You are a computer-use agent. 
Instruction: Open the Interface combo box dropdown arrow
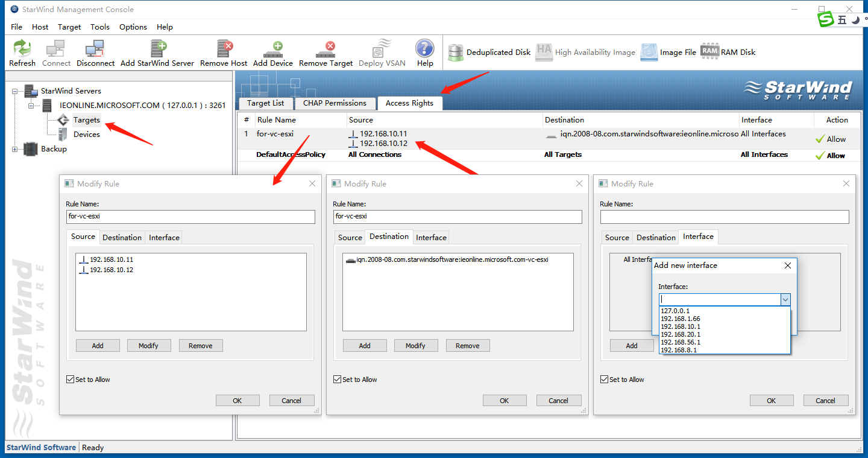(785, 299)
